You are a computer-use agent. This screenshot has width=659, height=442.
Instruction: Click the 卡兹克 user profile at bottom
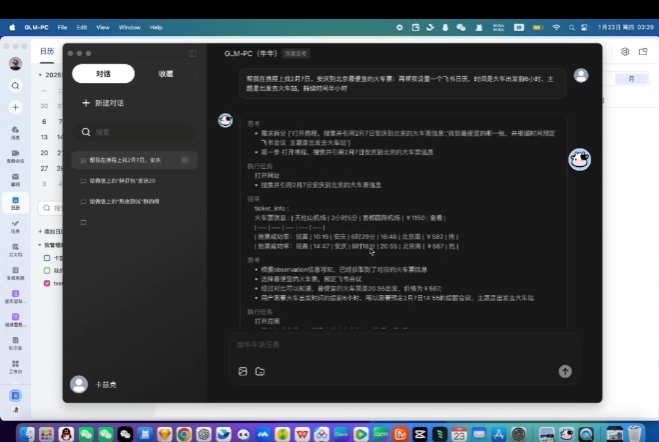pyautogui.click(x=93, y=384)
